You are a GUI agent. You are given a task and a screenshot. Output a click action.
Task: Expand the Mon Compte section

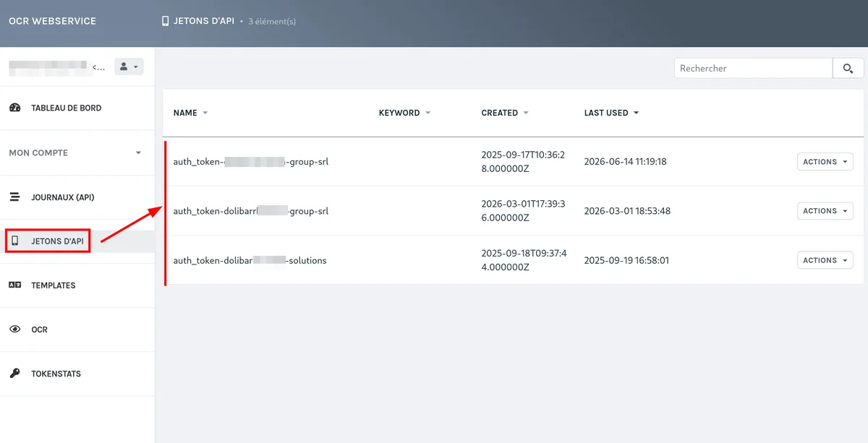[x=77, y=152]
